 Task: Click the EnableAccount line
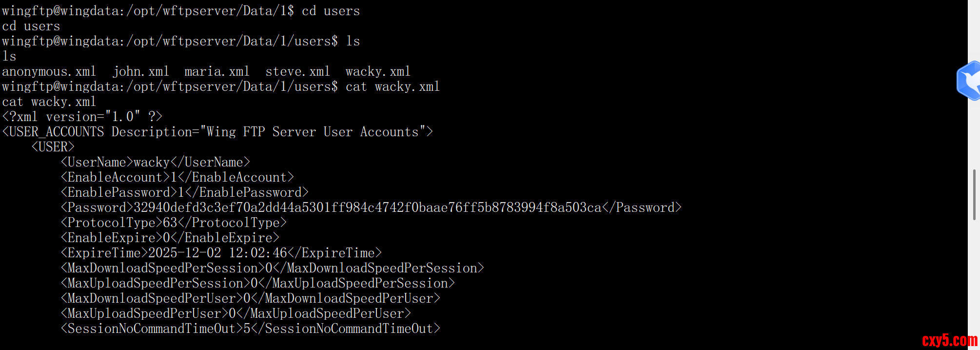(177, 178)
